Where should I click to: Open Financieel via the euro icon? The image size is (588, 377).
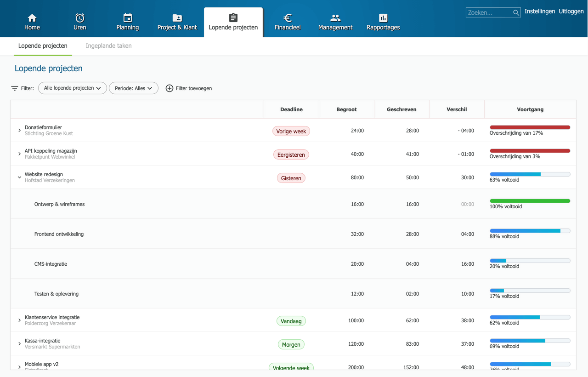[288, 18]
